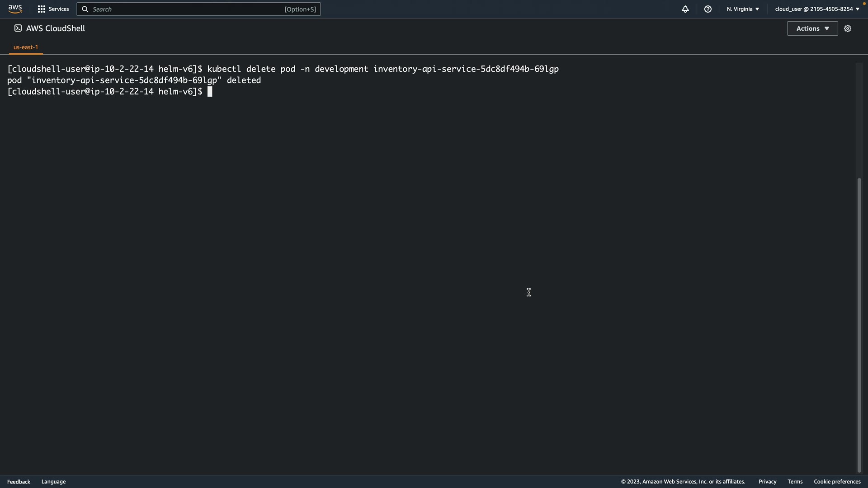Screen dimensions: 868x488
Task: Select the us-east-1 terminal tab
Action: tap(26, 47)
